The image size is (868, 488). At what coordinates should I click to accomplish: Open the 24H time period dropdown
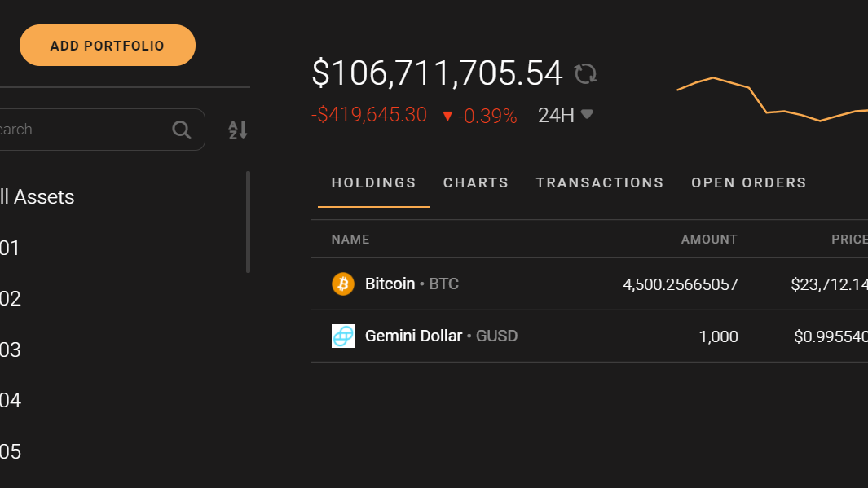click(566, 115)
